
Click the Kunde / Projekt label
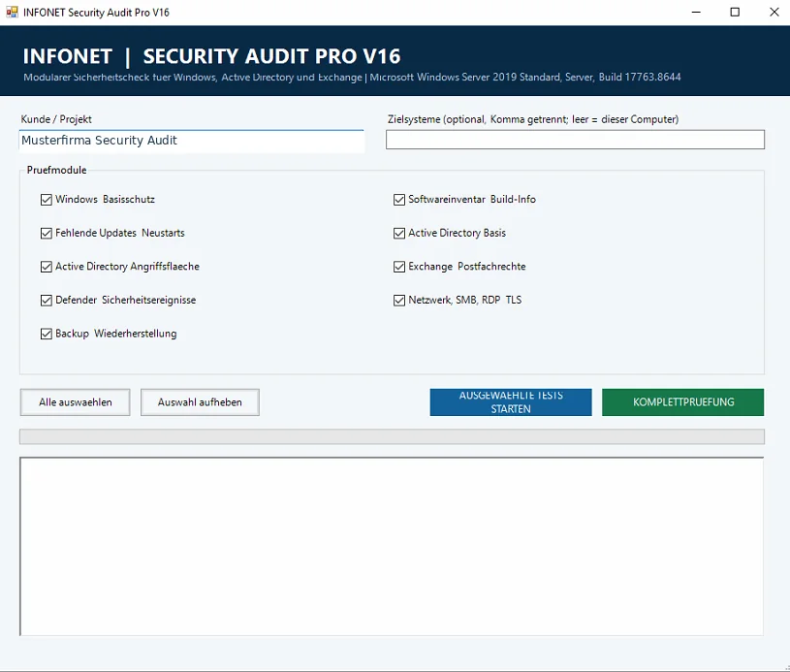click(56, 119)
